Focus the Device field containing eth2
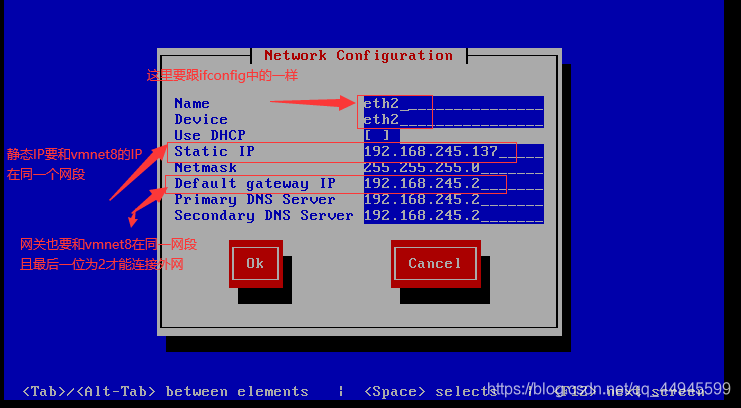This screenshot has width=741, height=408. tap(454, 120)
